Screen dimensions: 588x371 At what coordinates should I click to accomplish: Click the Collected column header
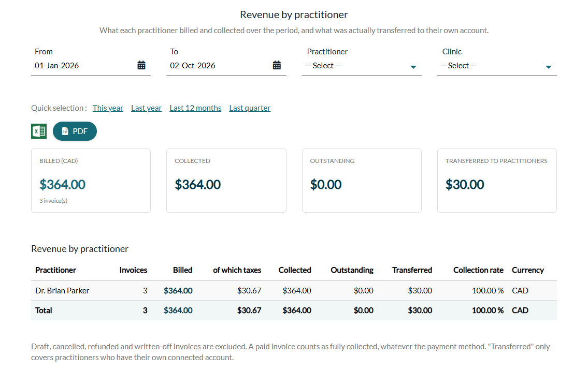click(295, 270)
